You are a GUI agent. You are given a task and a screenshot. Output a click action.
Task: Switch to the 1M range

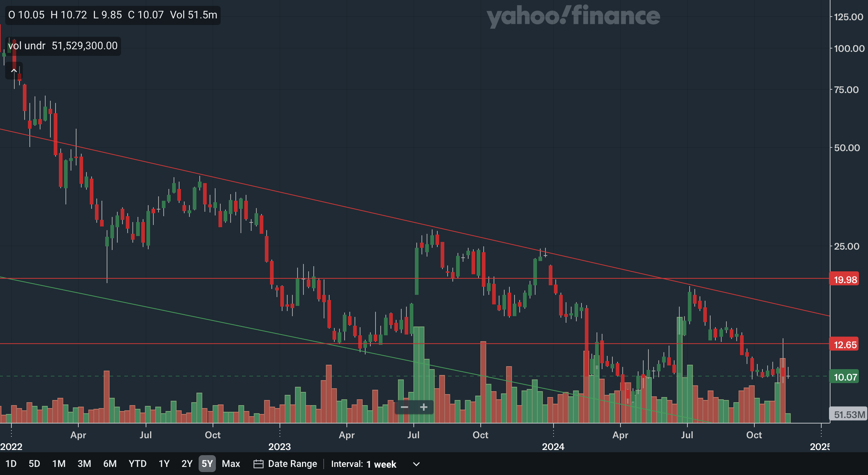(59, 464)
